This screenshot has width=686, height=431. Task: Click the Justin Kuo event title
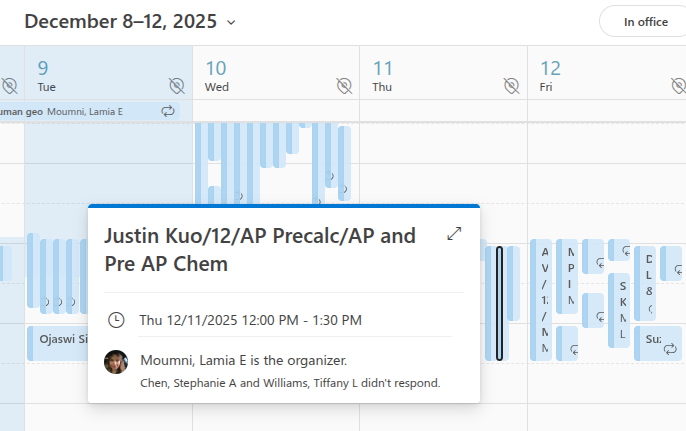260,250
